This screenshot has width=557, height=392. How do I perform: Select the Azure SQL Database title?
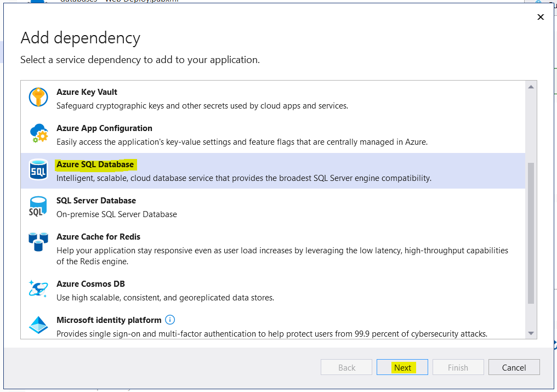95,164
